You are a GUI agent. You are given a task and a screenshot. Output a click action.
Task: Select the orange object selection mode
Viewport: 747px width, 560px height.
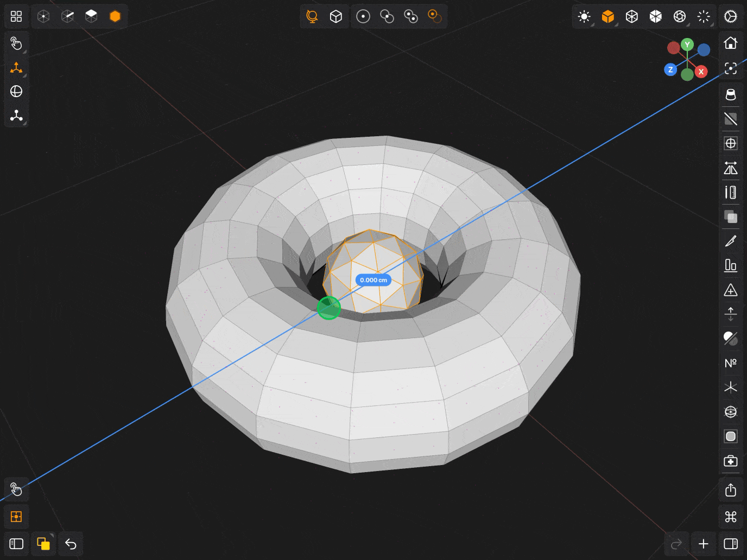[115, 16]
